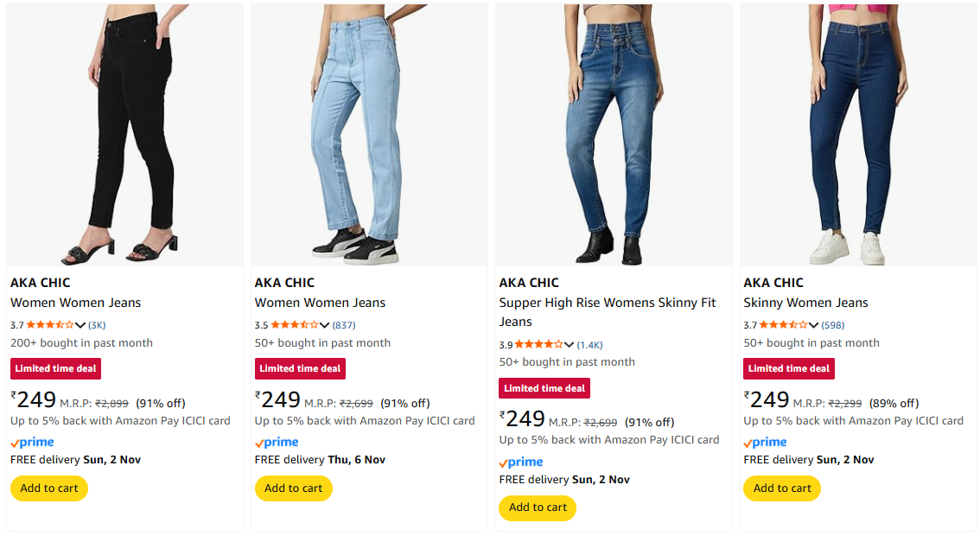This screenshot has width=980, height=536.
Task: Click star rating of black jeans
Action: click(x=50, y=325)
